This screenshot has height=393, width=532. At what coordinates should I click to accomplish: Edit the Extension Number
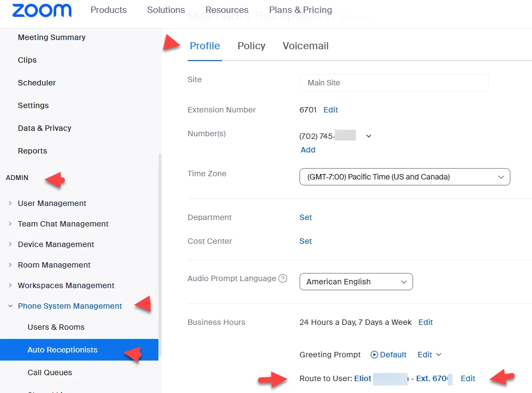coord(330,110)
